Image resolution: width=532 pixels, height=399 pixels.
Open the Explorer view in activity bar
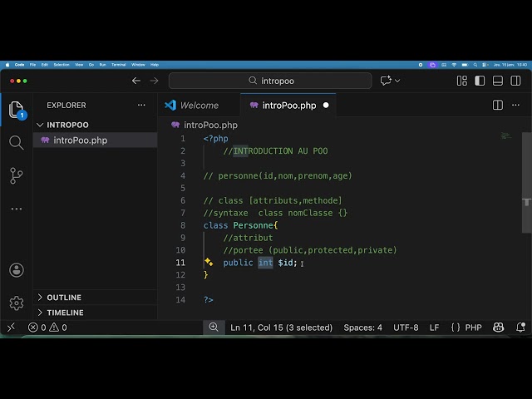[17, 110]
